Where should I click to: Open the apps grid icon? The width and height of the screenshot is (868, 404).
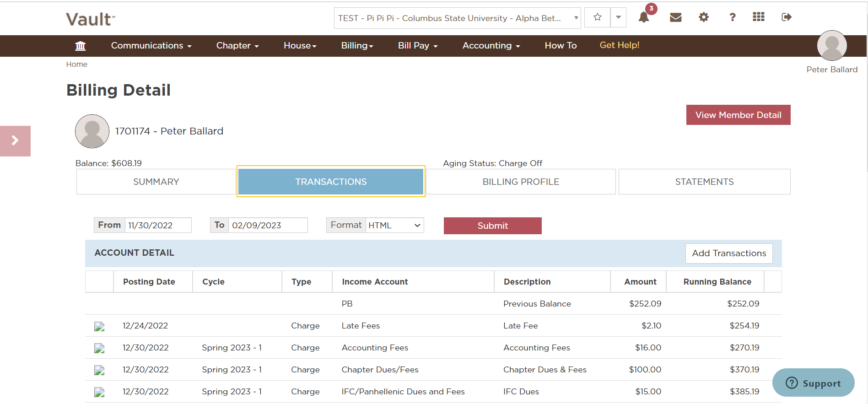coord(759,17)
